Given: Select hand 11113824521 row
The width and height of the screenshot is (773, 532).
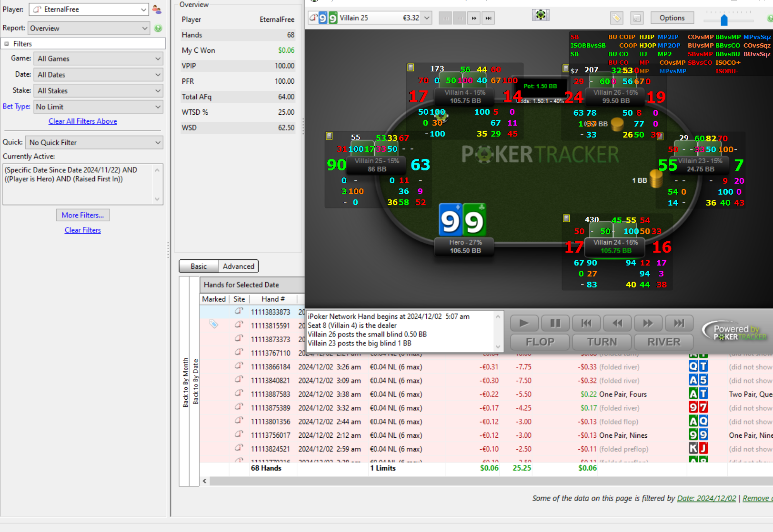Looking at the screenshot, I should [x=486, y=449].
